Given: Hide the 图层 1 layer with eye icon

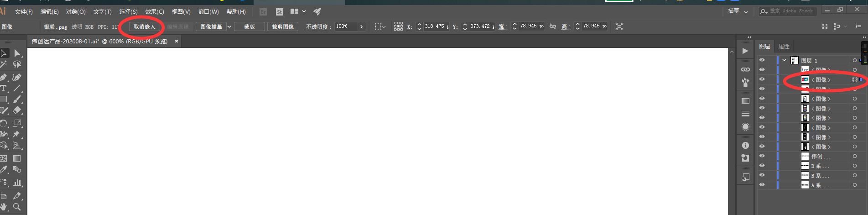Looking at the screenshot, I should pyautogui.click(x=762, y=60).
